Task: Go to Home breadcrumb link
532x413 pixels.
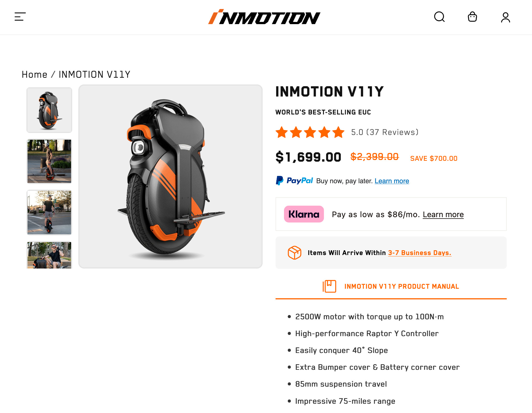Action: (x=35, y=75)
